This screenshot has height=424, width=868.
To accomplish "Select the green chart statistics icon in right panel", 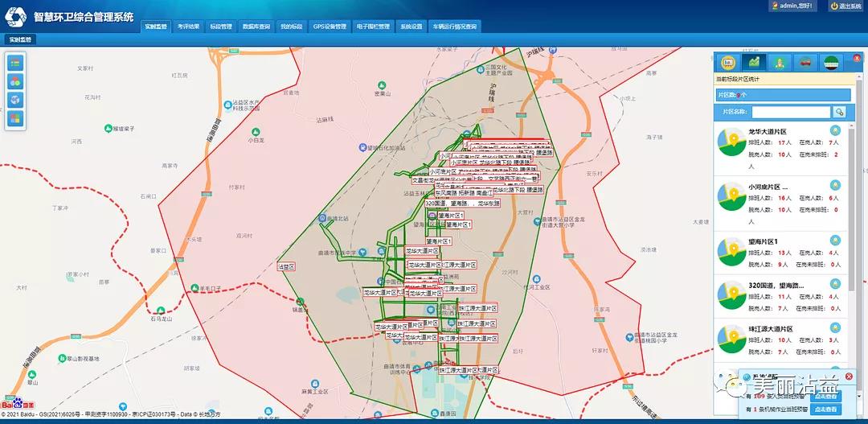I will coord(754,62).
